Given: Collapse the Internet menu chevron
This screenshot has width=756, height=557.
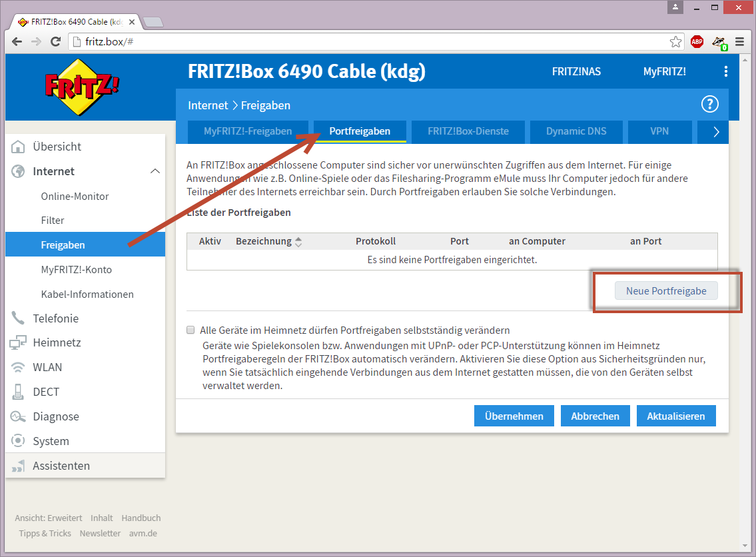Looking at the screenshot, I should [x=155, y=171].
